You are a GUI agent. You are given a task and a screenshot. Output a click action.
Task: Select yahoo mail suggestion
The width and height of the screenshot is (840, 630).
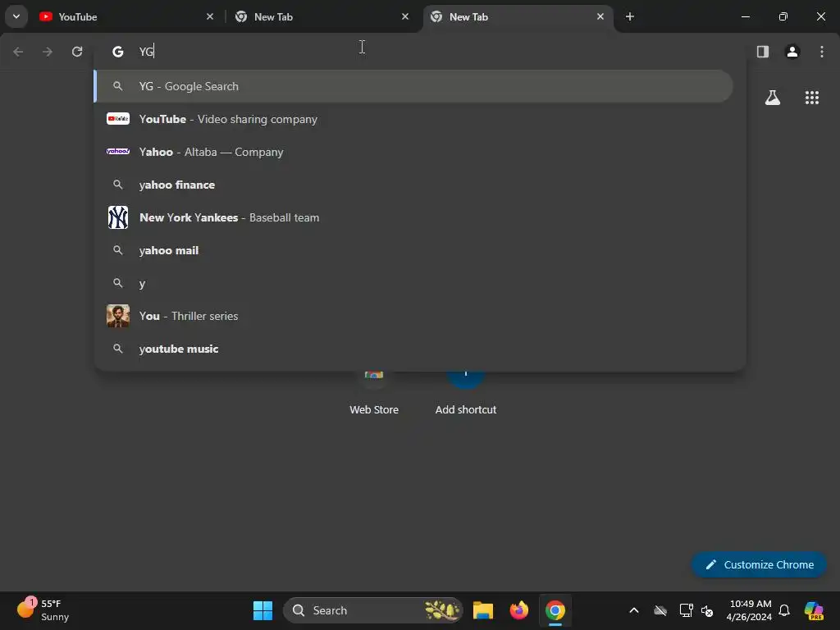click(x=413, y=250)
